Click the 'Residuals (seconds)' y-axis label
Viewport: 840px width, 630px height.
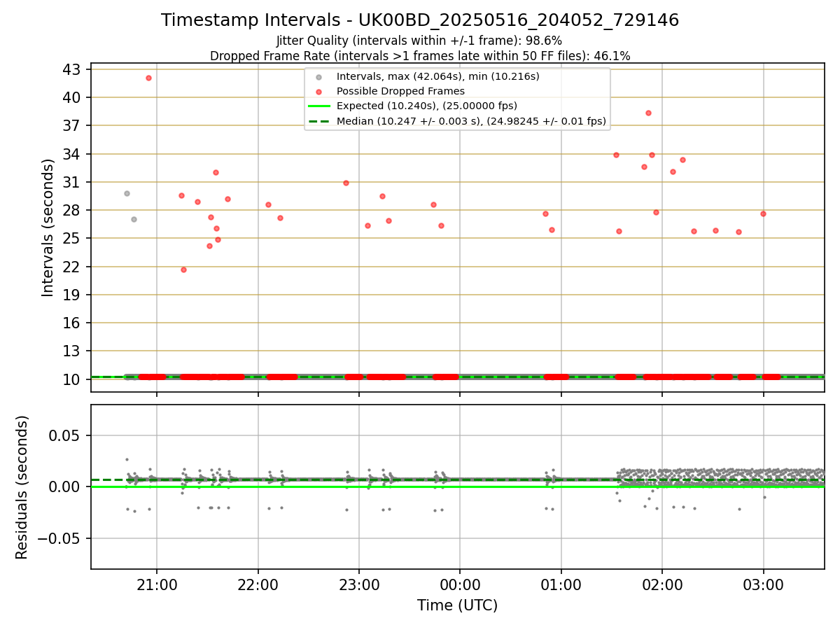point(22,487)
